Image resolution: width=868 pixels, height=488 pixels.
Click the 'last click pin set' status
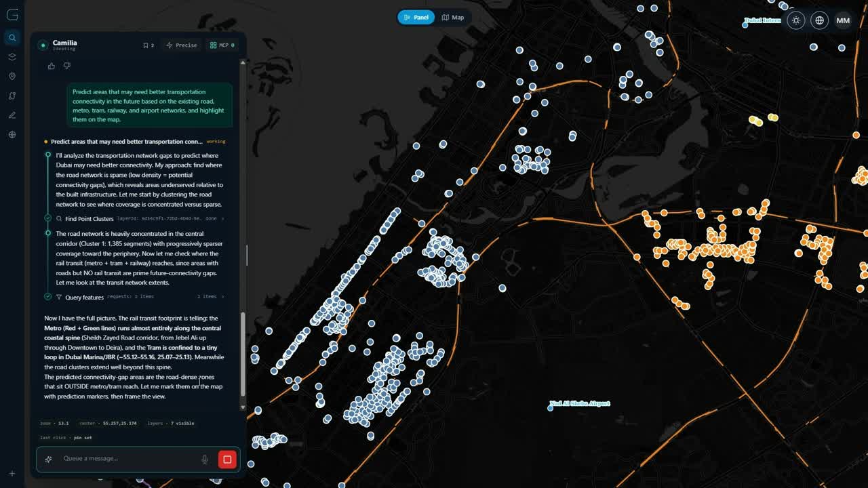click(66, 438)
